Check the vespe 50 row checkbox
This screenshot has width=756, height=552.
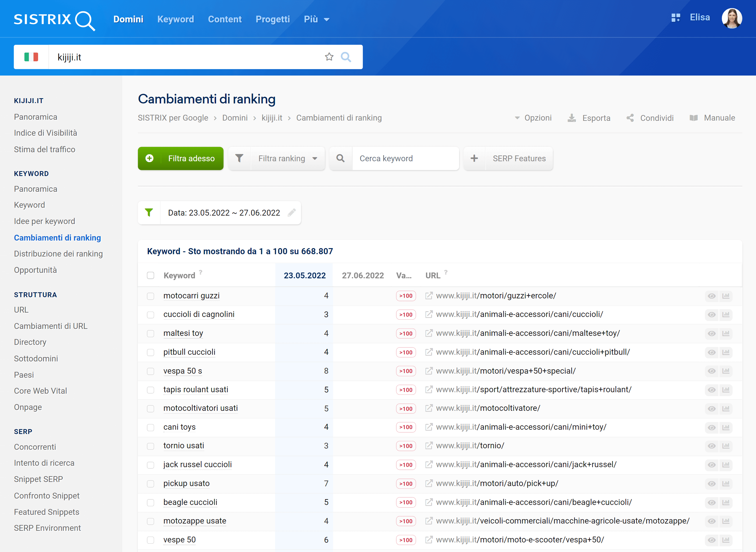[150, 540]
